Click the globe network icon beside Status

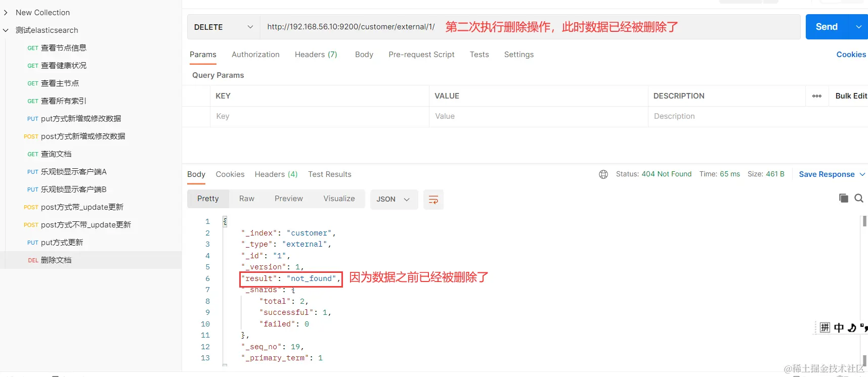603,174
